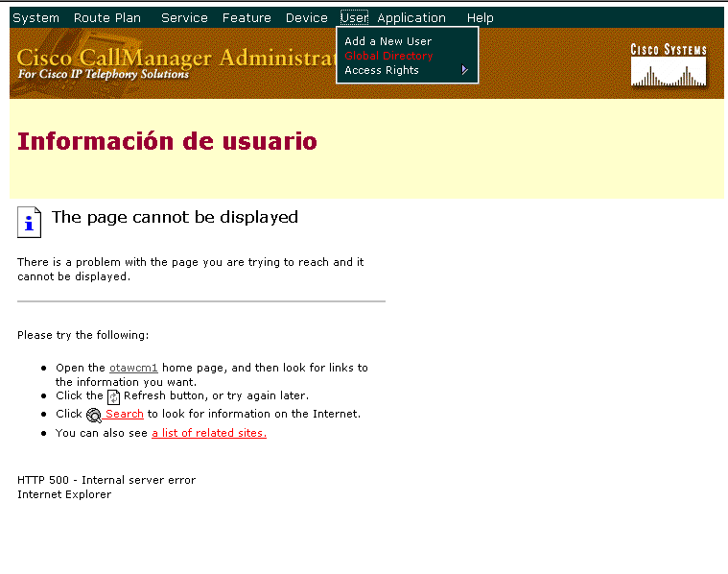Open the Application menu

[x=411, y=17]
